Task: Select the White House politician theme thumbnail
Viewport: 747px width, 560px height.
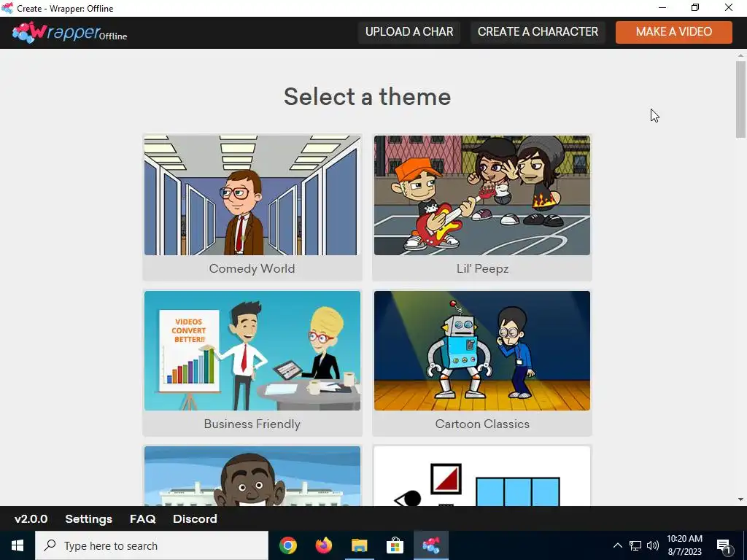Action: (252, 475)
